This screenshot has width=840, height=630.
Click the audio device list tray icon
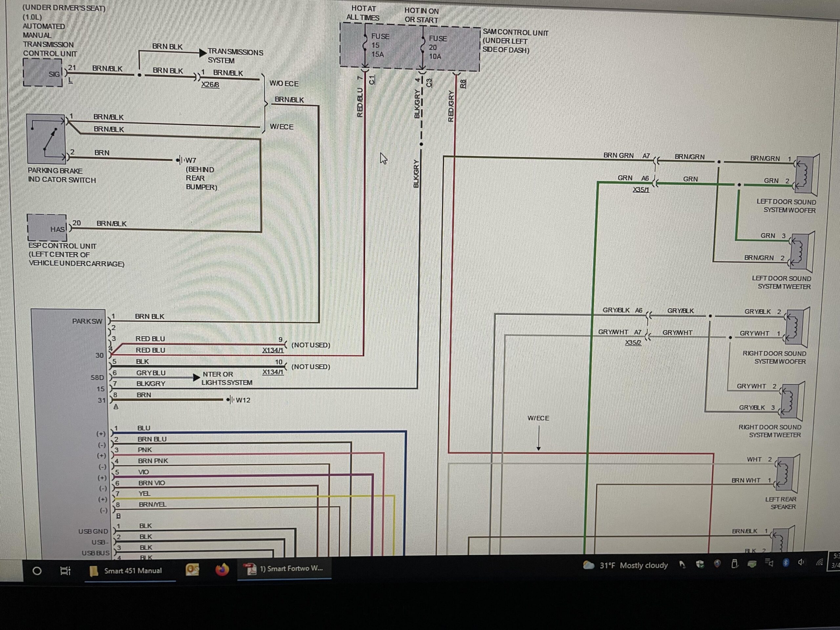769,563
